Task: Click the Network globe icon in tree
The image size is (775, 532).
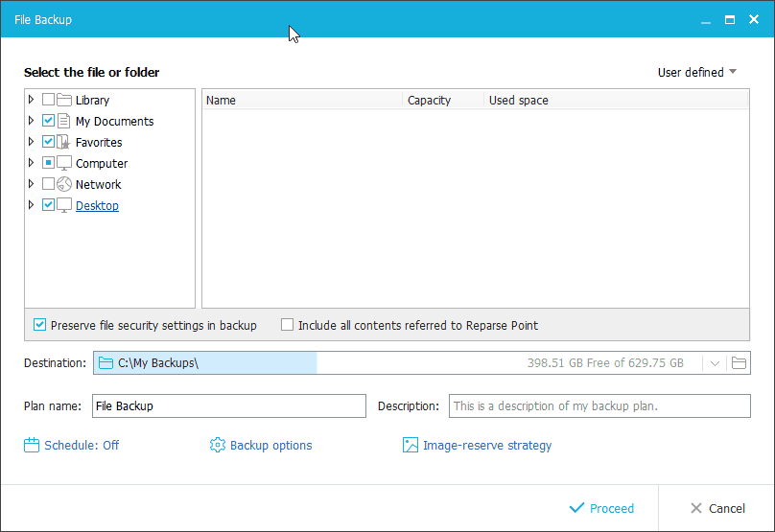Action: [64, 184]
